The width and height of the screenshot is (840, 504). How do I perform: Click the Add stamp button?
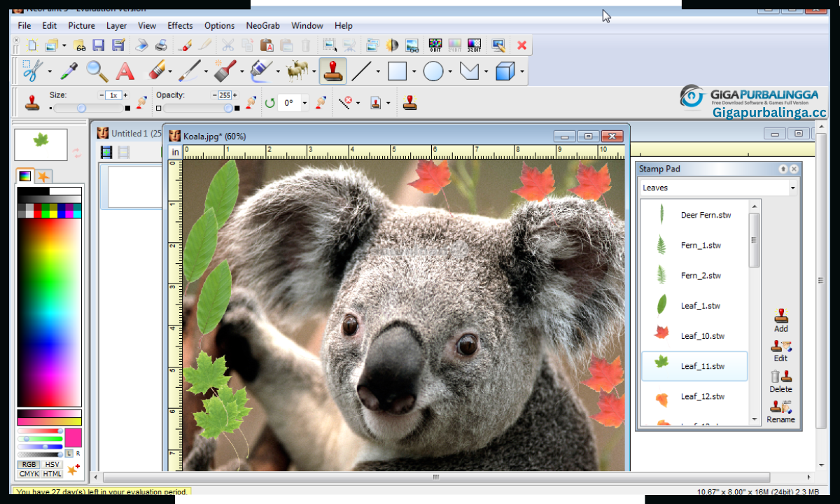point(781,321)
